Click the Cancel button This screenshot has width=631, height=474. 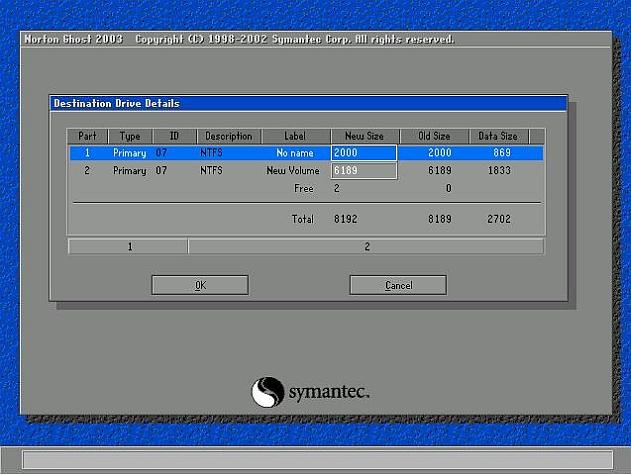point(398,285)
